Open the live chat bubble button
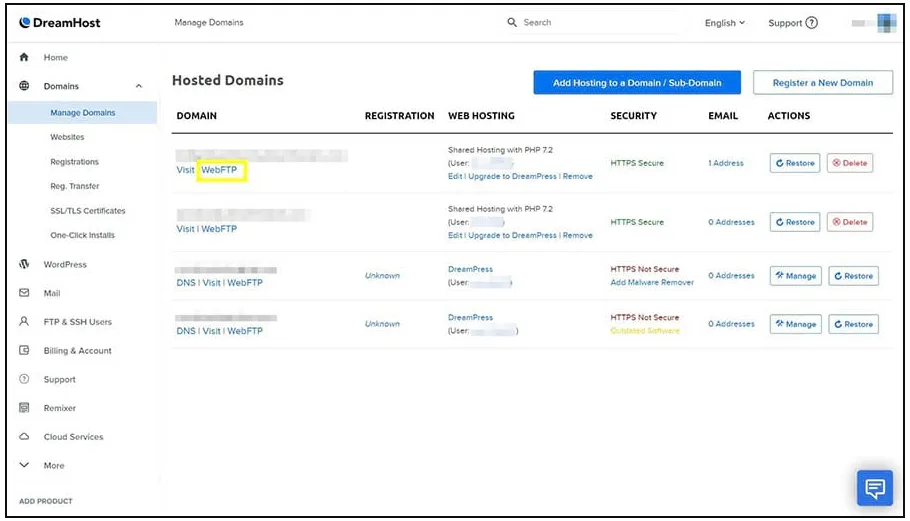The image size is (910, 521). [x=875, y=488]
